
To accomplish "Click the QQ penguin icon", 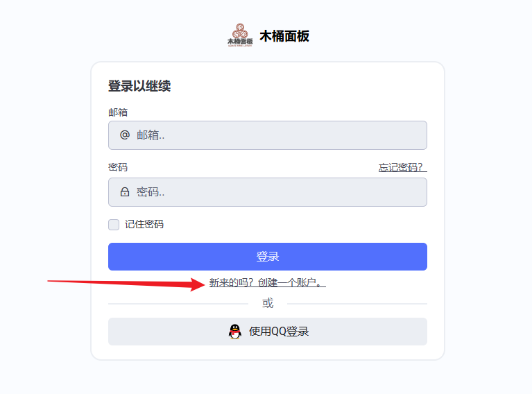I will (x=234, y=332).
